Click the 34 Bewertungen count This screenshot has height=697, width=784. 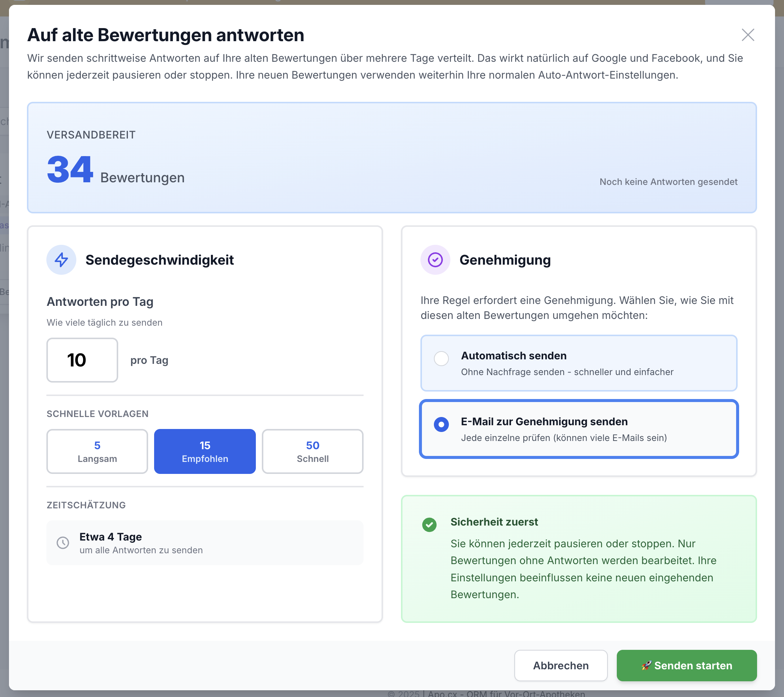tap(70, 170)
